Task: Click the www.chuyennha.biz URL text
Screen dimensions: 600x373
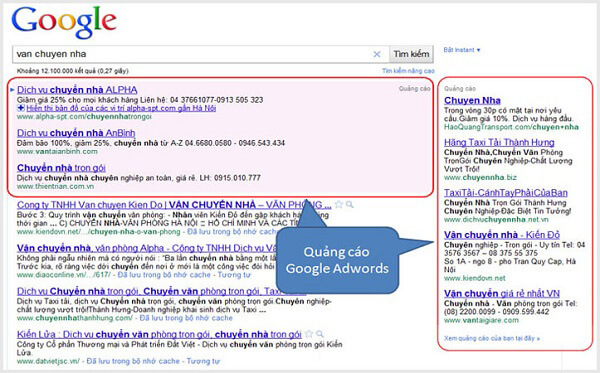Action: [x=480, y=178]
